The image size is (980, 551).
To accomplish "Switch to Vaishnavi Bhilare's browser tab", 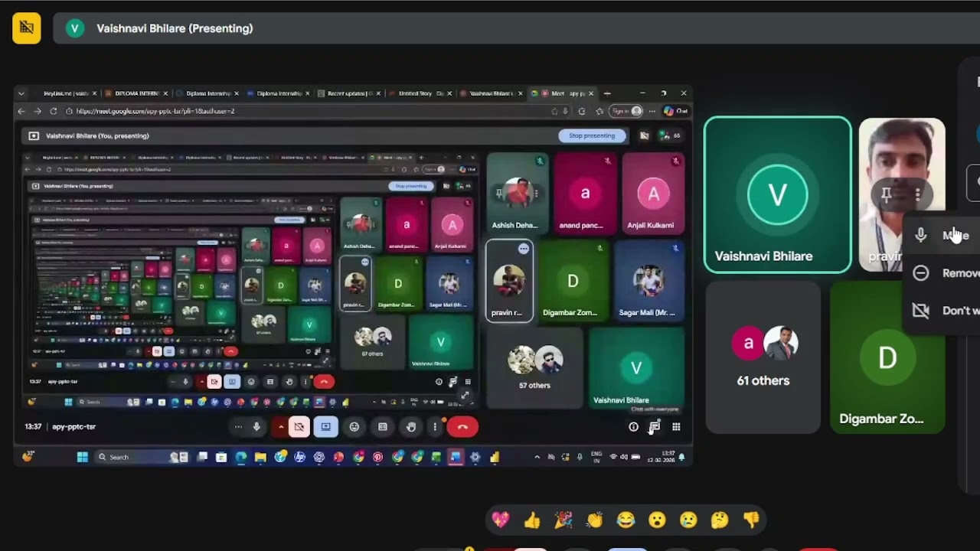I will tap(491, 93).
